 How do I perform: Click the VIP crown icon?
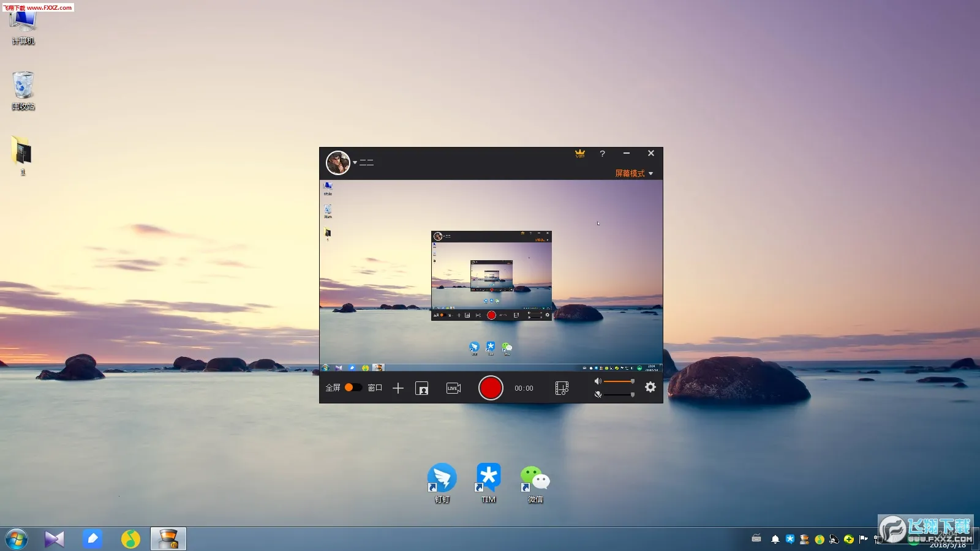pos(579,154)
